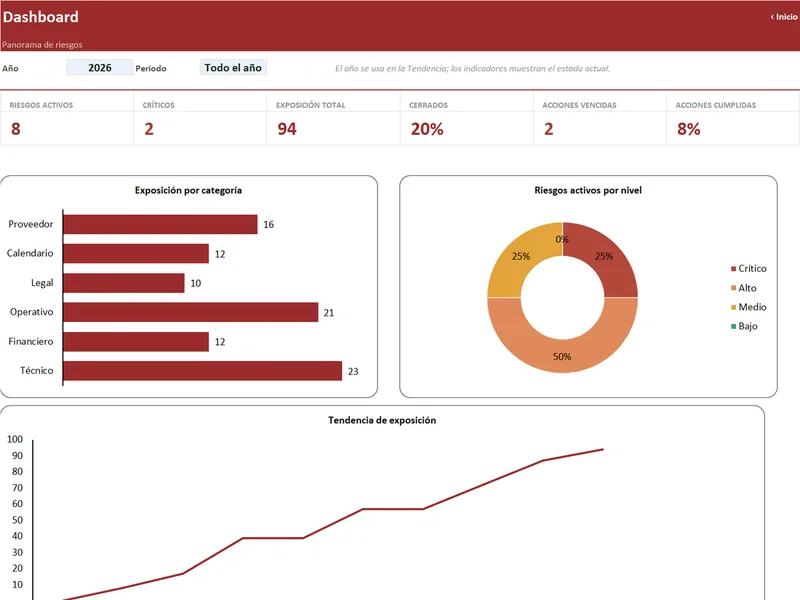Click the Acciones Cumplidas value 8%
The width and height of the screenshot is (800, 600).
click(689, 129)
